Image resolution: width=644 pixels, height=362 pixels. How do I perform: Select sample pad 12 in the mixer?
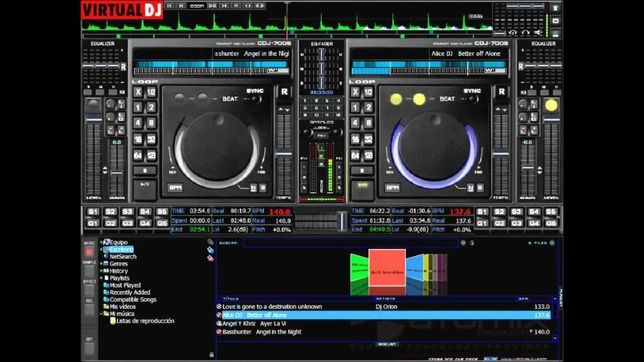click(x=338, y=115)
